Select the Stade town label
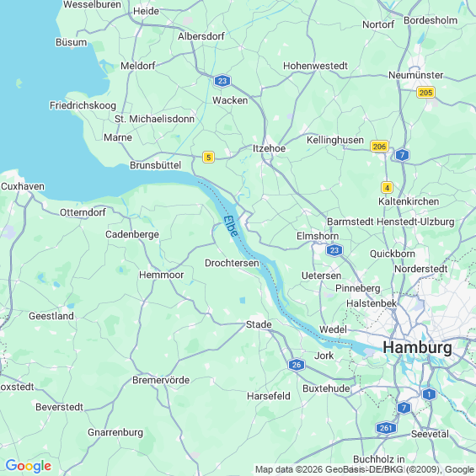 pyautogui.click(x=259, y=324)
